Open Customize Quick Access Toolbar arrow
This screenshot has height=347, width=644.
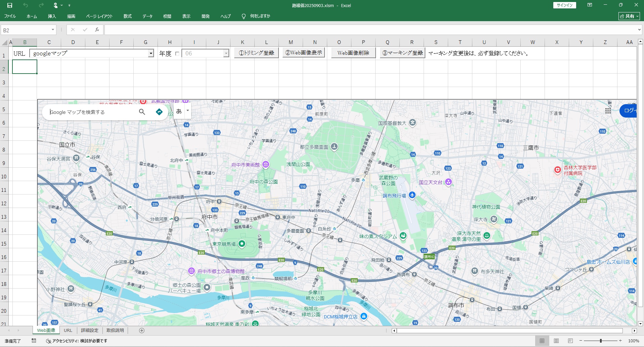[x=69, y=5]
